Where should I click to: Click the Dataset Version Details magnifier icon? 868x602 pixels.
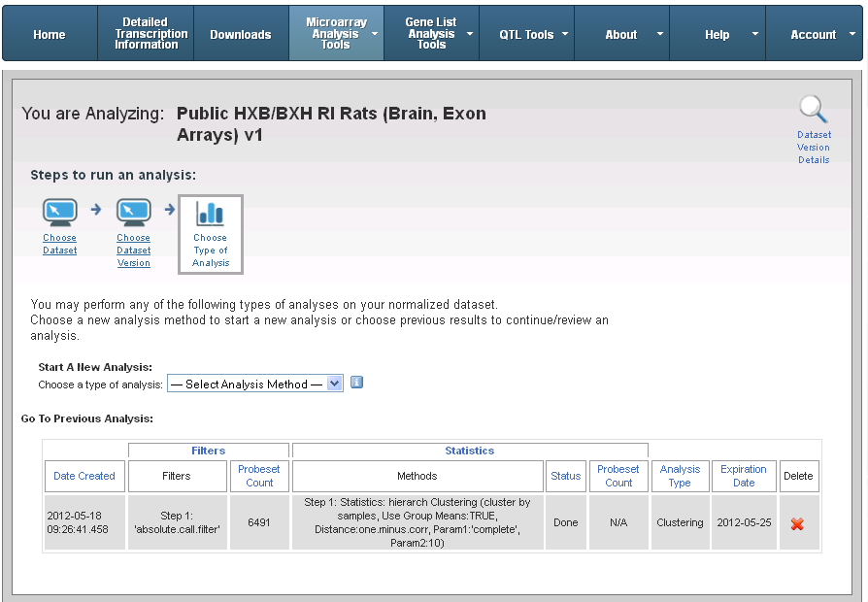(x=813, y=110)
